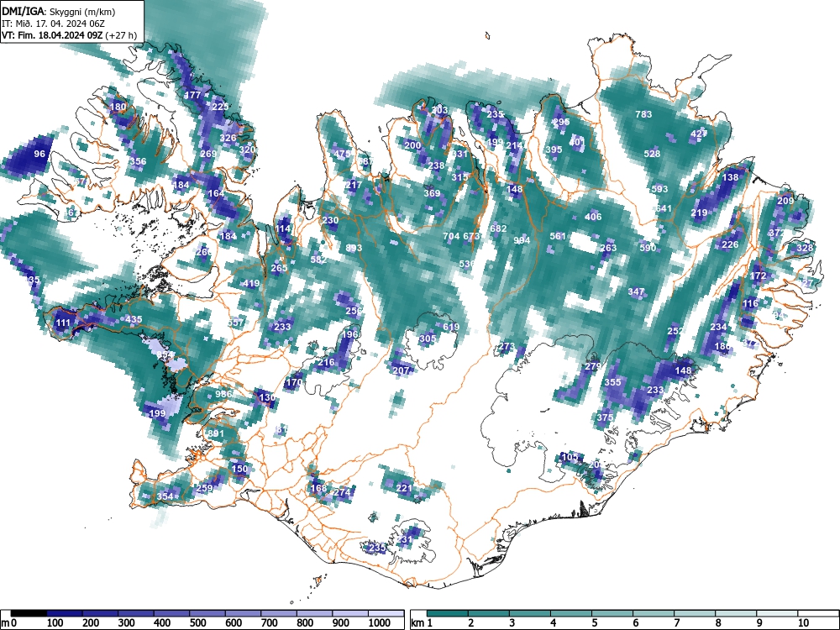Click the black 0 to 100 m legend swatch

click(x=29, y=613)
